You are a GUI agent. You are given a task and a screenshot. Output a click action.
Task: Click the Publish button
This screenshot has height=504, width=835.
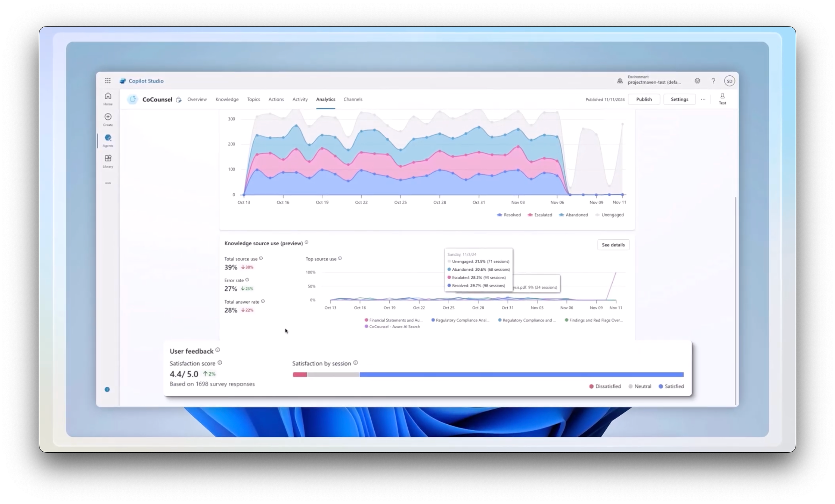[644, 99]
